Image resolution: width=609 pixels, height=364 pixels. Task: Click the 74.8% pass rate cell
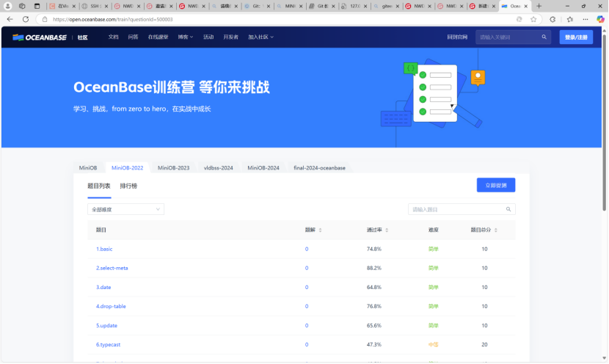[373, 249]
